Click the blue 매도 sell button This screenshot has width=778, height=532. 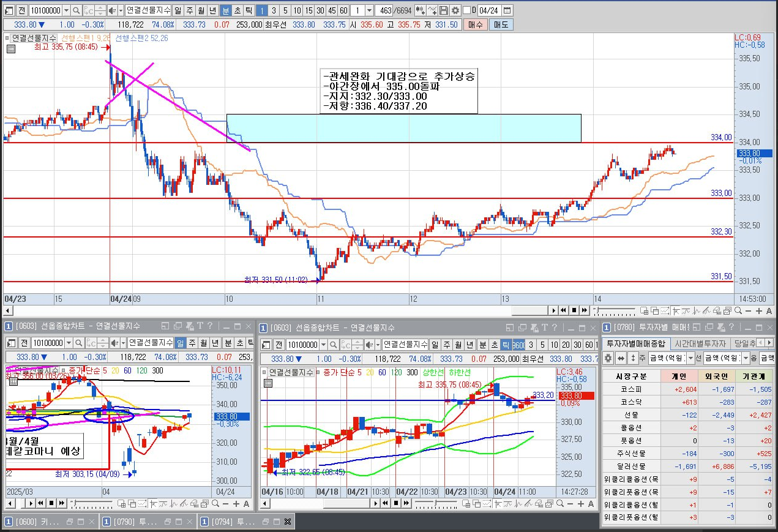click(501, 24)
